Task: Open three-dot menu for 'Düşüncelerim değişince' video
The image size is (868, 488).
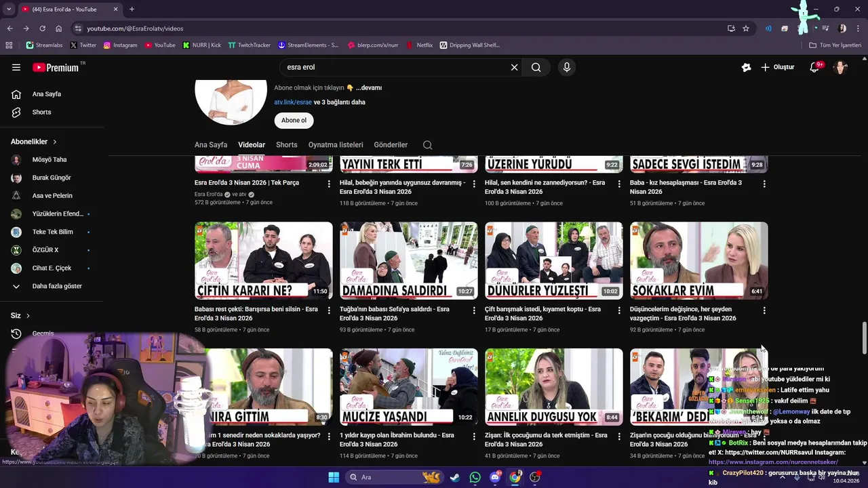Action: [764, 310]
